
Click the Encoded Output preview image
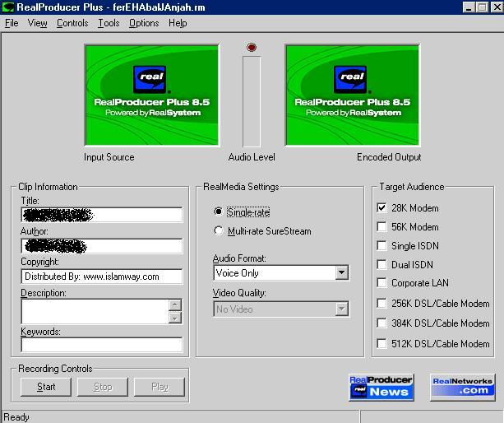pos(352,95)
